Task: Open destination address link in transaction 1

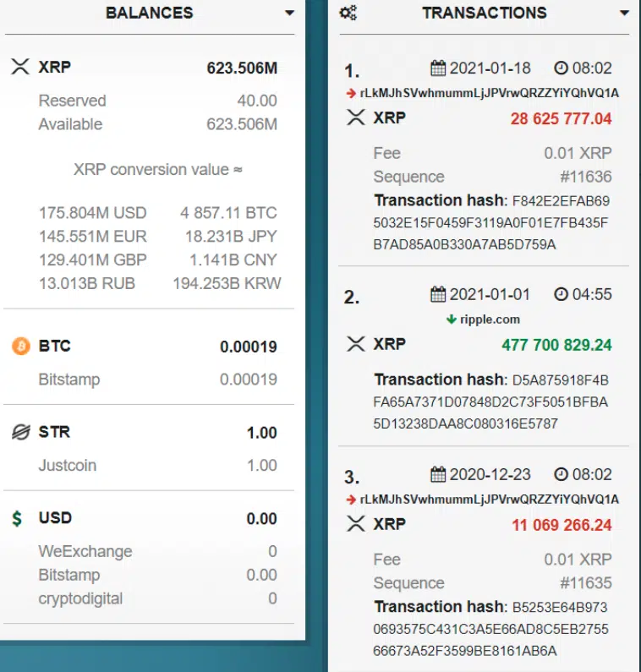Action: click(x=489, y=93)
